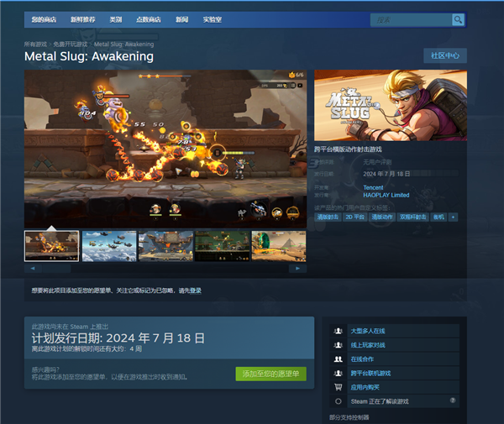Image resolution: width=504 pixels, height=424 pixels.
Task: Click the 无用户评测 review text
Action: pos(377,162)
